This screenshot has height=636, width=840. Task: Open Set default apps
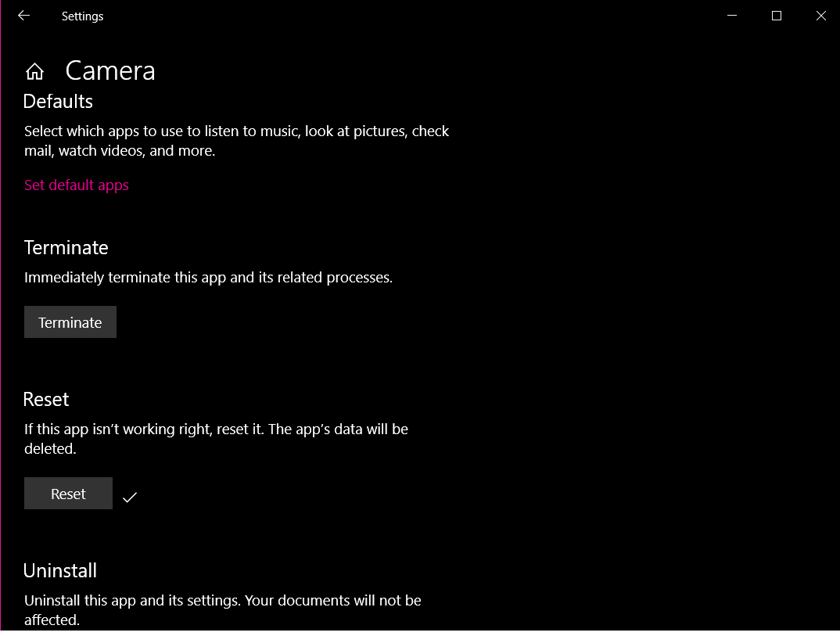76,185
